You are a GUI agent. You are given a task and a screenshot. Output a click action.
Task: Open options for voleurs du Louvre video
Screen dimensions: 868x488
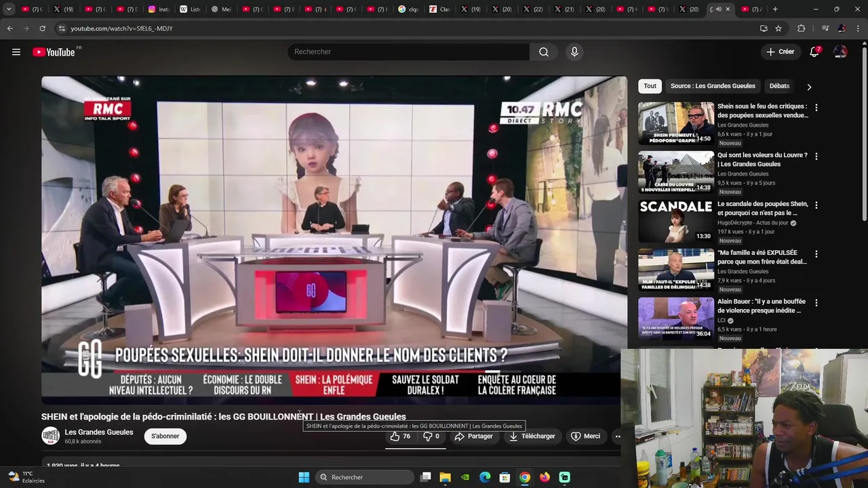click(816, 157)
